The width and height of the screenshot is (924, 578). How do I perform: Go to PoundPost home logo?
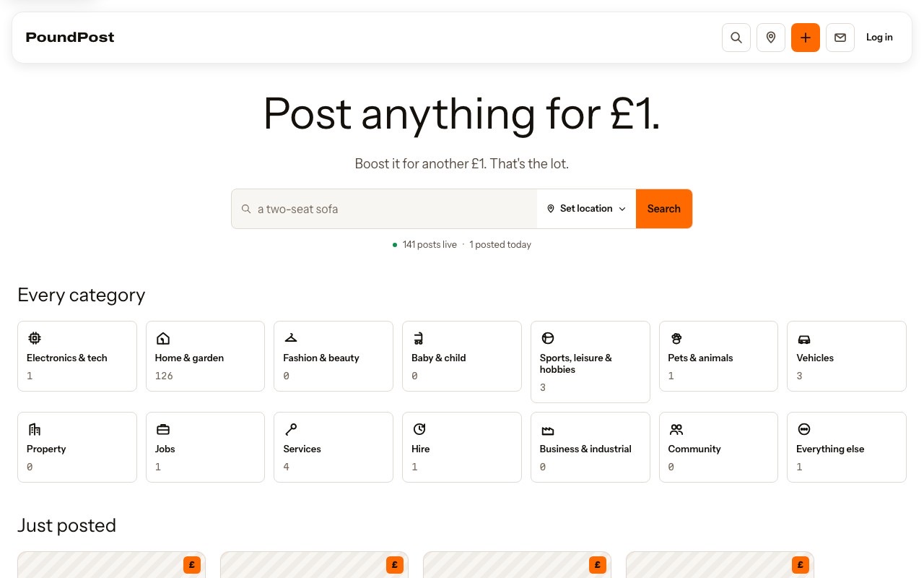70,38
